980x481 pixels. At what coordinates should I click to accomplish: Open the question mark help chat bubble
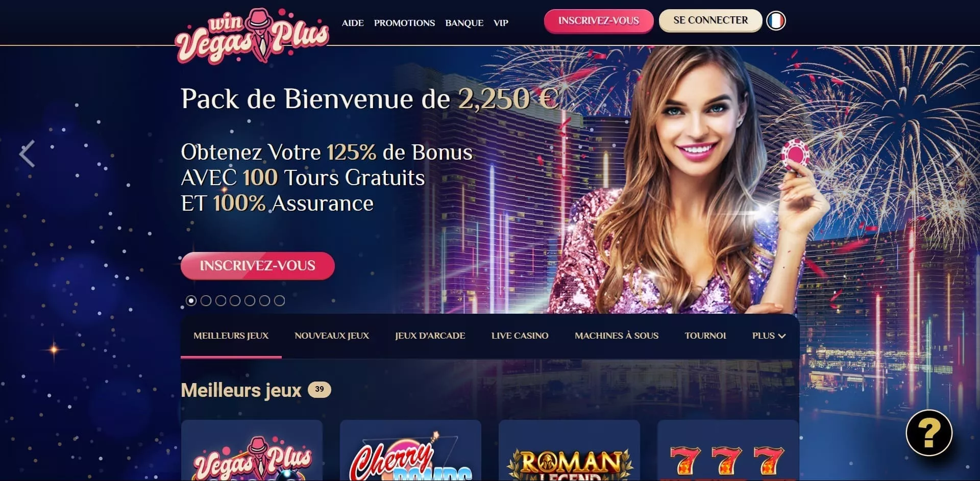[929, 433]
